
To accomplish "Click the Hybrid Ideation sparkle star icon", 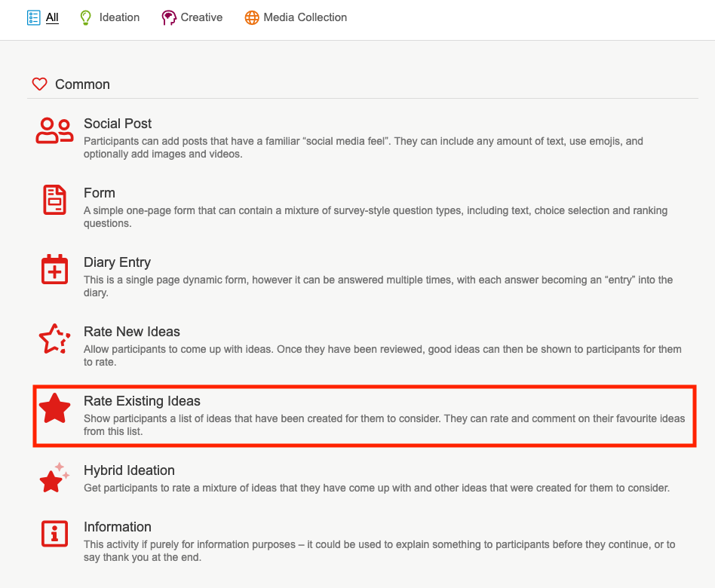I will (54, 477).
